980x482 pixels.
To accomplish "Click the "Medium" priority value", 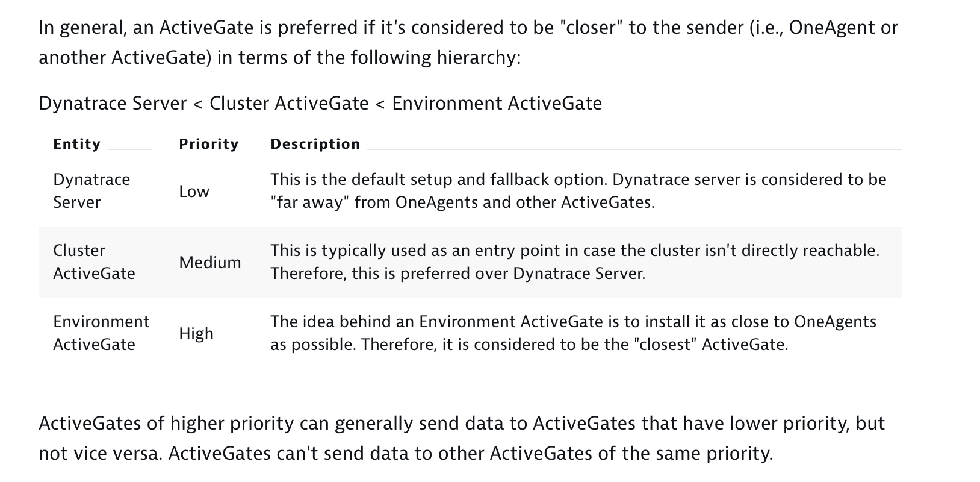I will pos(209,263).
